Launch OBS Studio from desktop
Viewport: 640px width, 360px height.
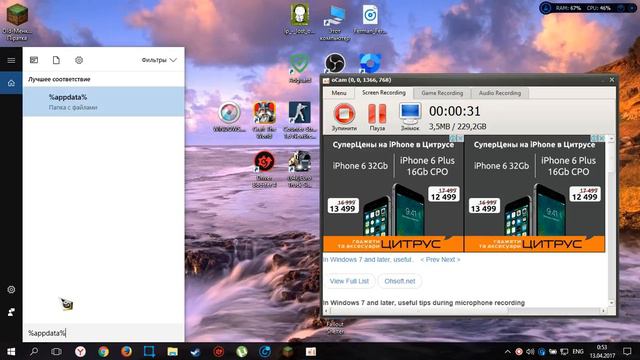pyautogui.click(x=335, y=63)
